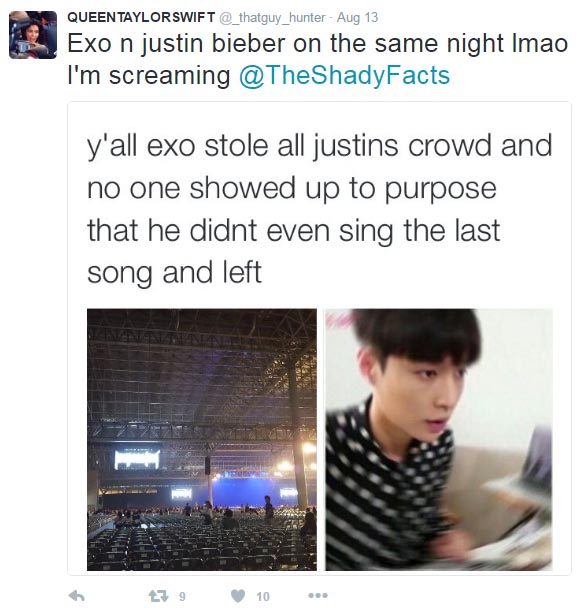Viewport: 578px width, 612px height.
Task: Click the like count 10
Action: [x=263, y=596]
